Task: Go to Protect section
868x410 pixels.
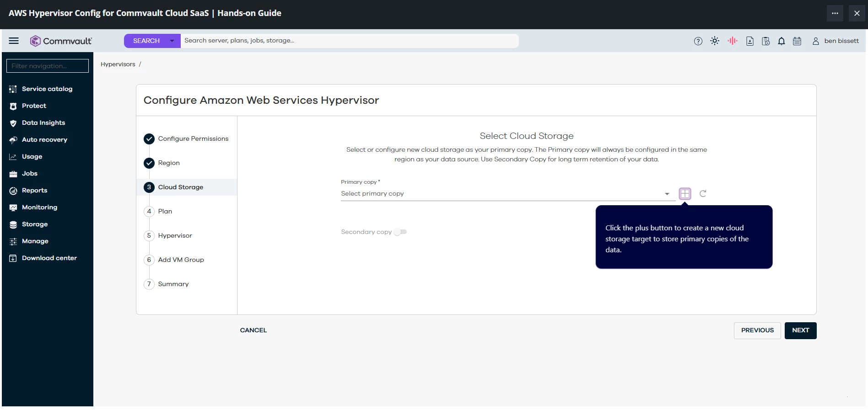Action: (34, 106)
